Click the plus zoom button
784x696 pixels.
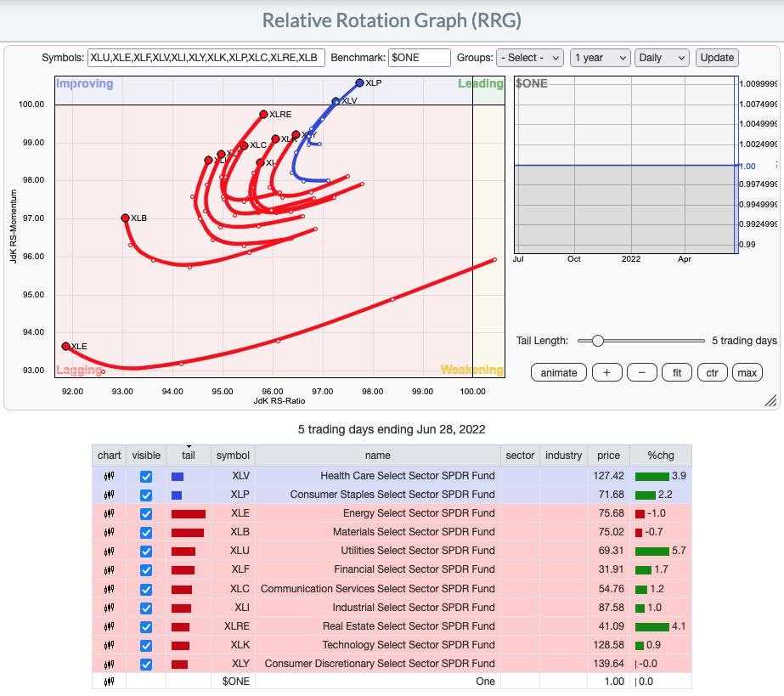[607, 373]
